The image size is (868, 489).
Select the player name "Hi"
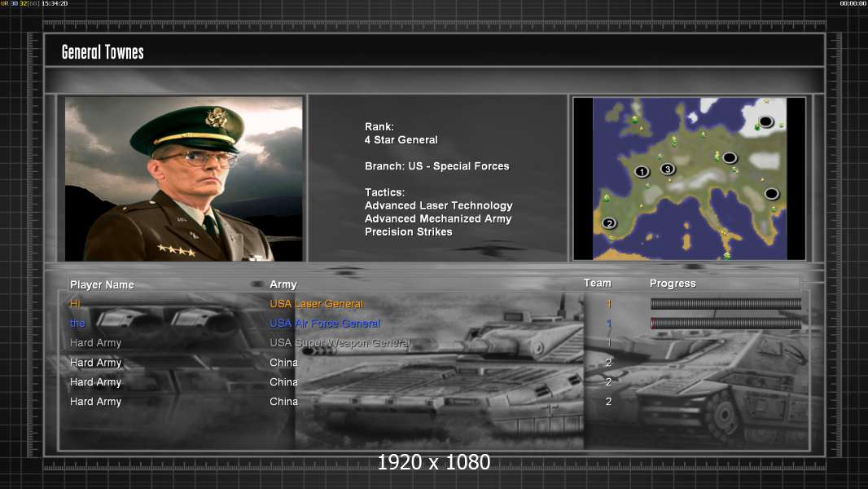75,303
